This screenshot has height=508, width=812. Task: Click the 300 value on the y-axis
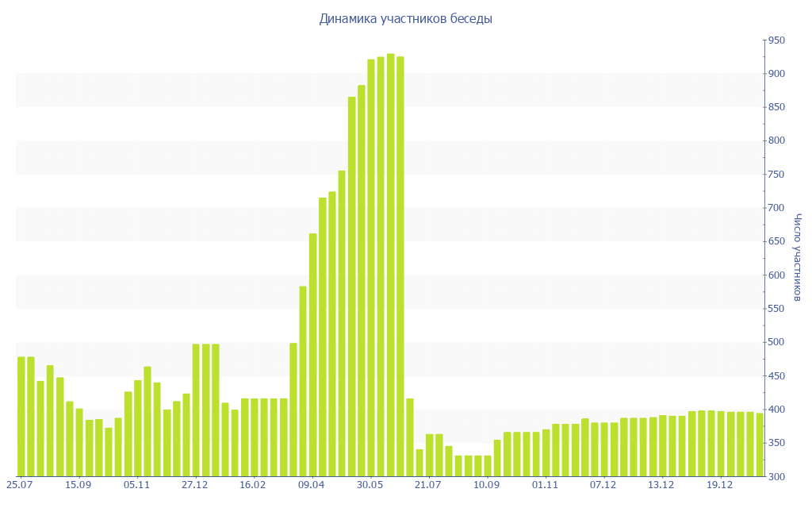(x=776, y=476)
